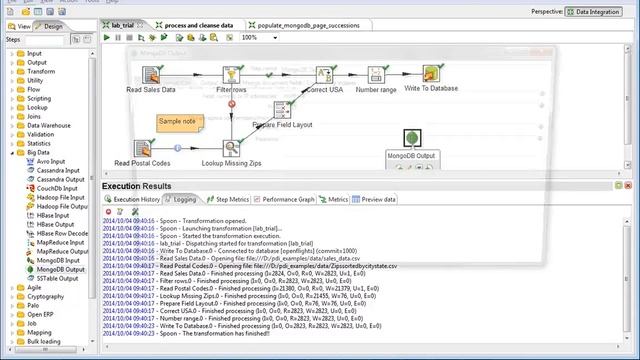Click the red error hop marker below Filter rows
Viewport: 640px width, 360px height.
[231, 104]
